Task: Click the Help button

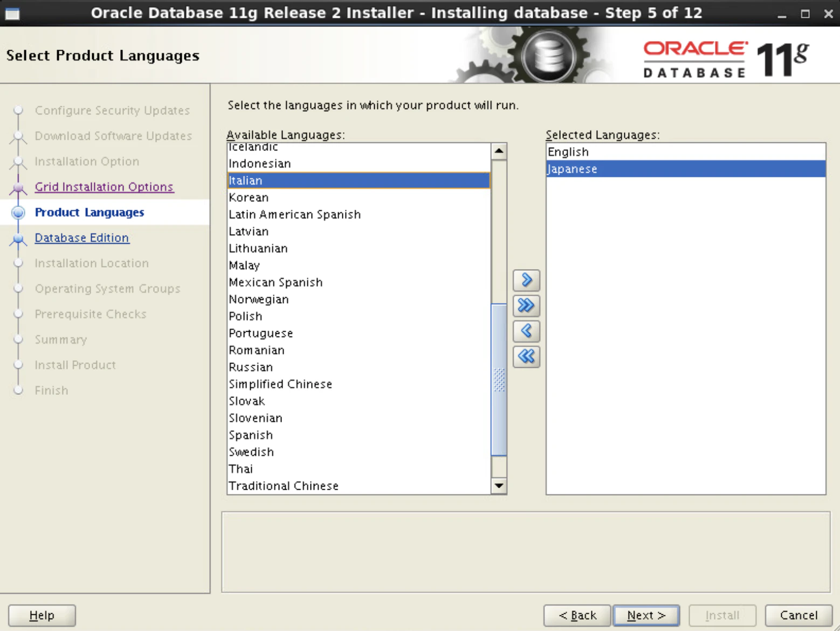Action: pos(42,615)
